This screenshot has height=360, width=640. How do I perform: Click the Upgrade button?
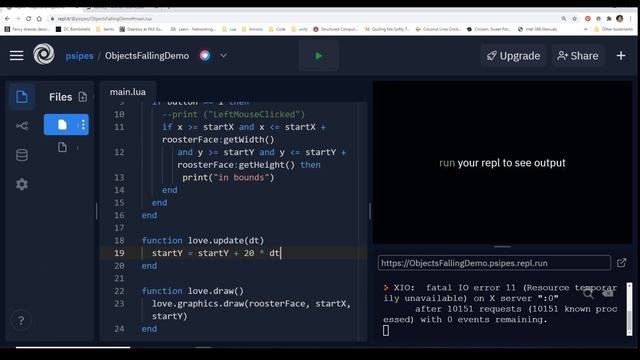513,56
